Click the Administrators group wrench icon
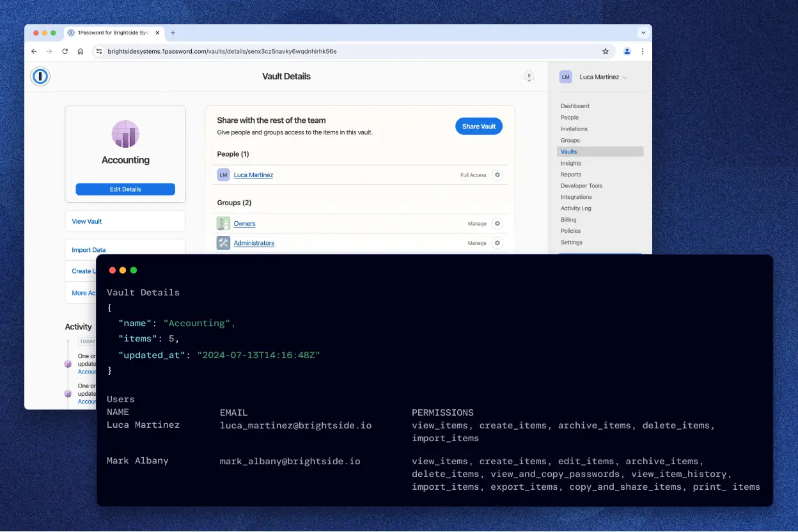This screenshot has height=532, width=798. click(223, 243)
